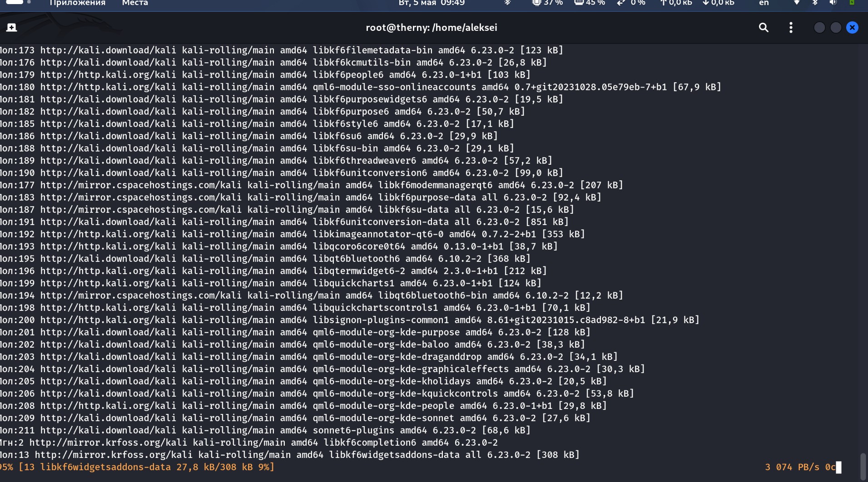Click the qml6-module-org-kde-kholidays package line
The image size is (868, 482).
pyautogui.click(x=303, y=381)
